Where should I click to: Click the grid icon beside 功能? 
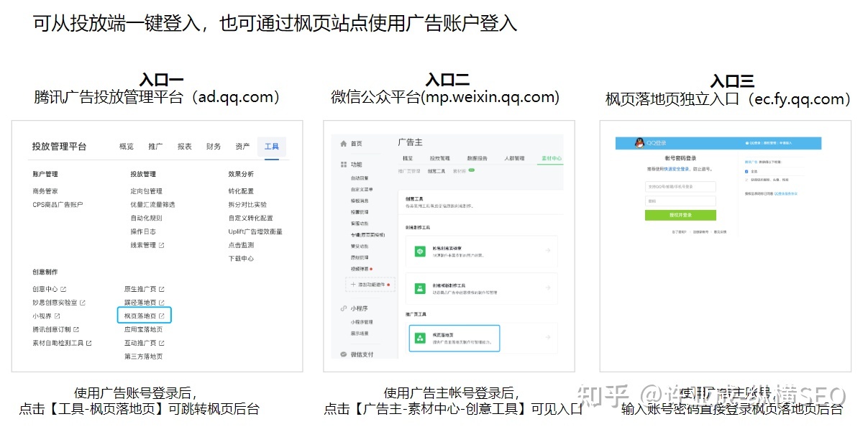343,165
